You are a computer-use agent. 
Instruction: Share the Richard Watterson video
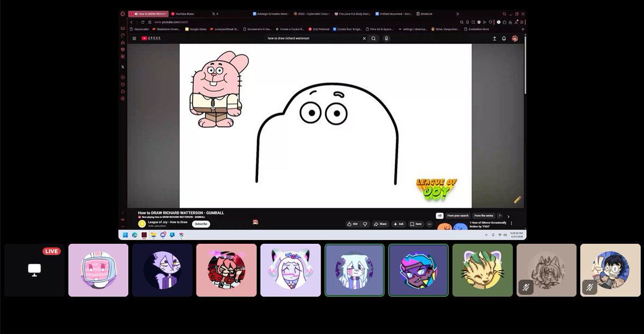(x=380, y=224)
